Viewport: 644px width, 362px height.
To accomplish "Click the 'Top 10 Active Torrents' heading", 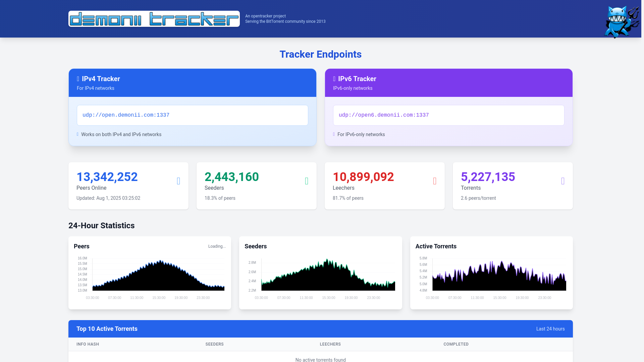I will click(x=107, y=329).
